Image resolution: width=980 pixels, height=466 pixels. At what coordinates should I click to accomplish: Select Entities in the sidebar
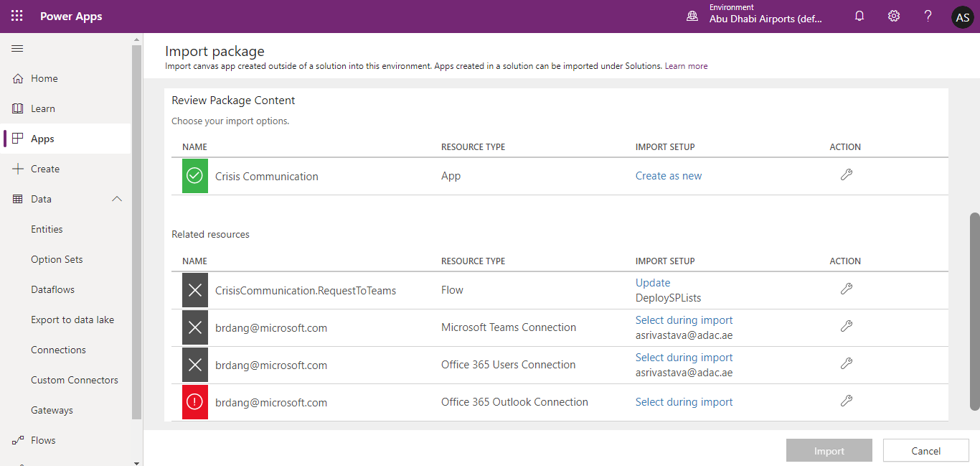(47, 228)
